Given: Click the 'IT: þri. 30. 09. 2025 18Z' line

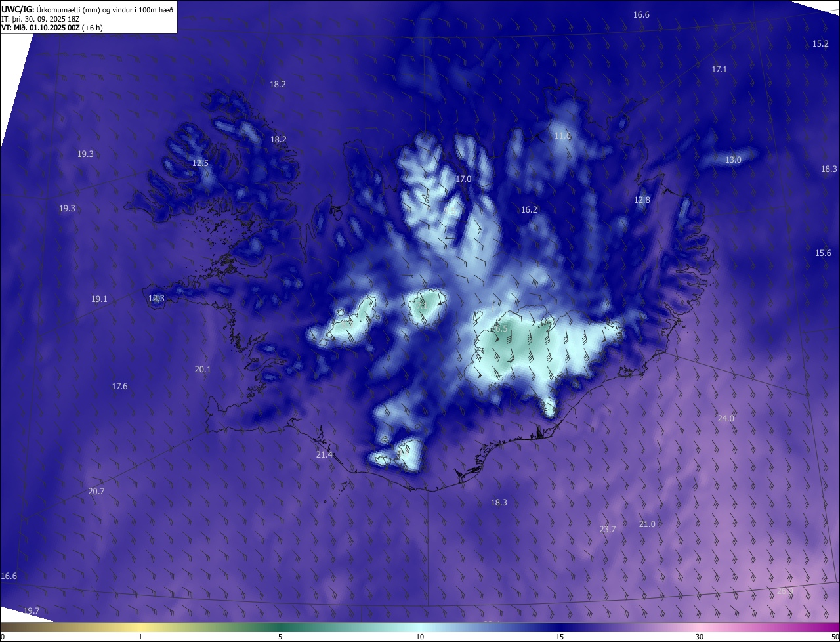Looking at the screenshot, I should pyautogui.click(x=39, y=18).
